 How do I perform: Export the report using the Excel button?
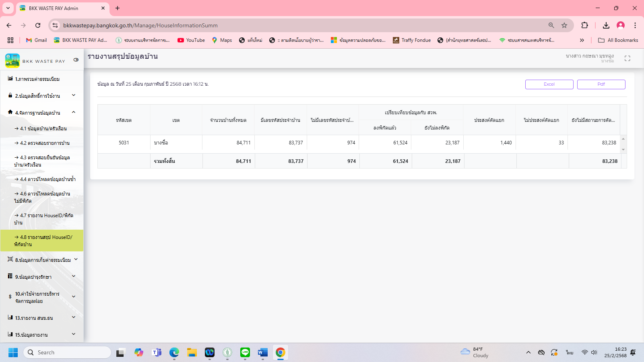[549, 84]
